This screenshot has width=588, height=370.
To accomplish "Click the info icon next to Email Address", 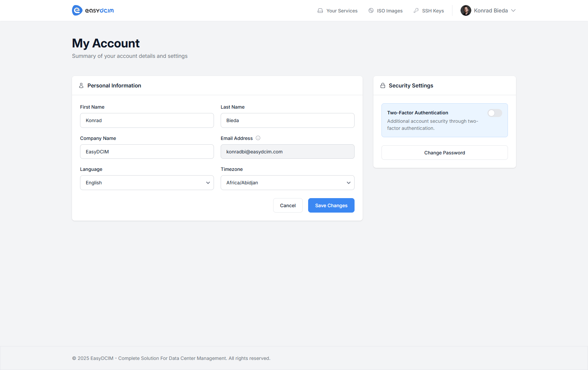I will point(258,138).
